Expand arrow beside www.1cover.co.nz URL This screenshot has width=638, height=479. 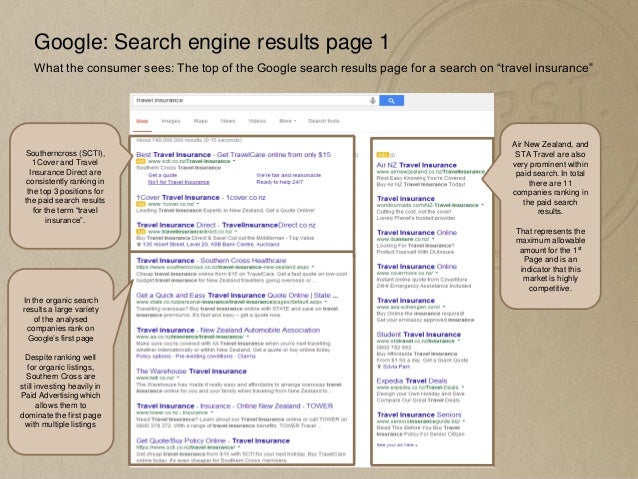[198, 204]
